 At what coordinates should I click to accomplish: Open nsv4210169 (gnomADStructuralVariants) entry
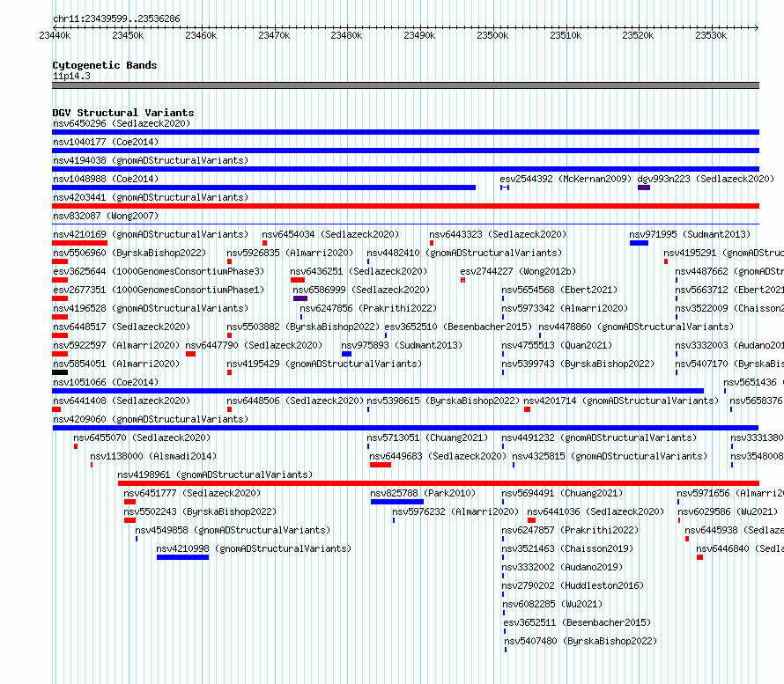[151, 234]
